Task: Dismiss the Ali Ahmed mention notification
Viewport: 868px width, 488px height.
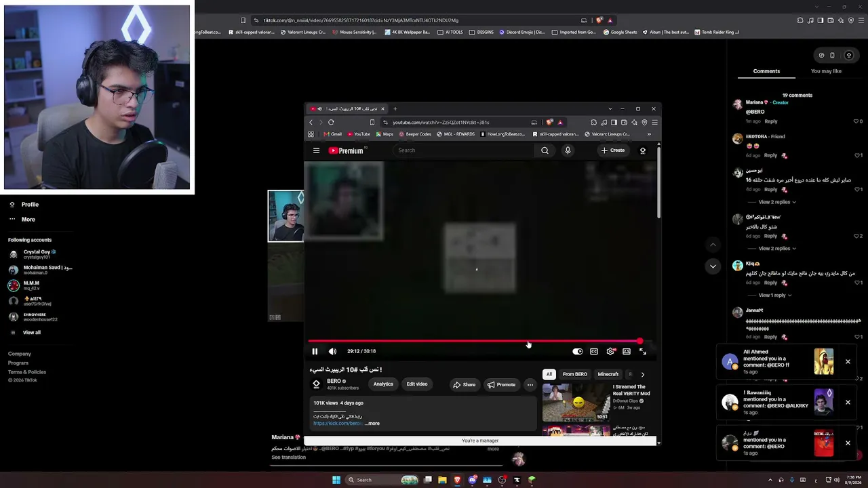Action: (x=848, y=362)
